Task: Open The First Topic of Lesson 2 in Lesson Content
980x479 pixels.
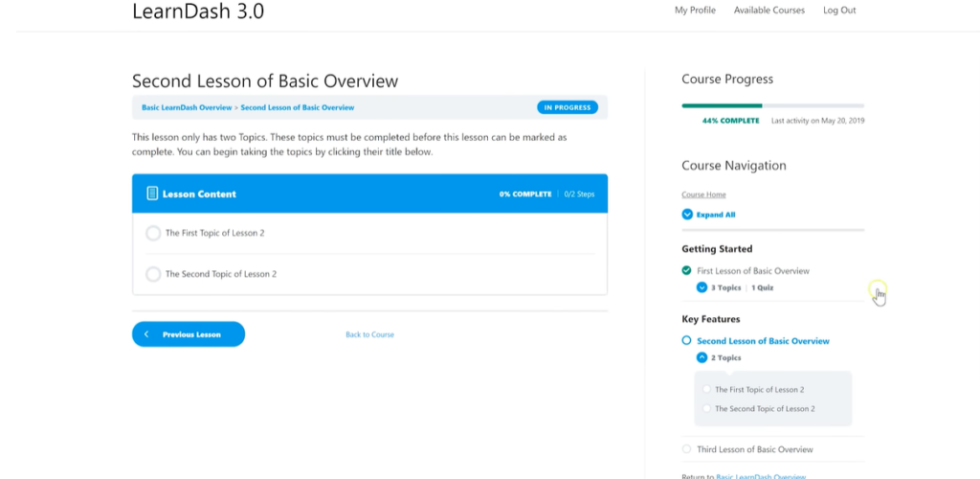Action: coord(215,233)
